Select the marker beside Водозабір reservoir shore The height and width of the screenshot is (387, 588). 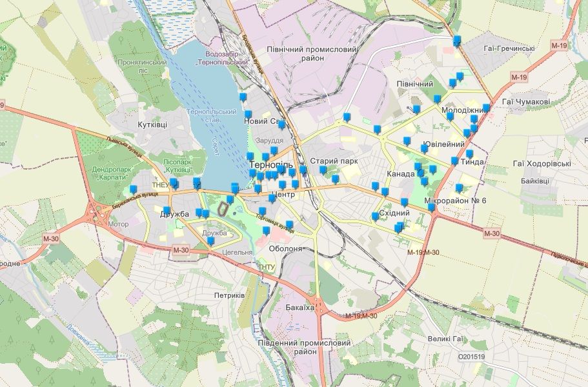tap(243, 97)
